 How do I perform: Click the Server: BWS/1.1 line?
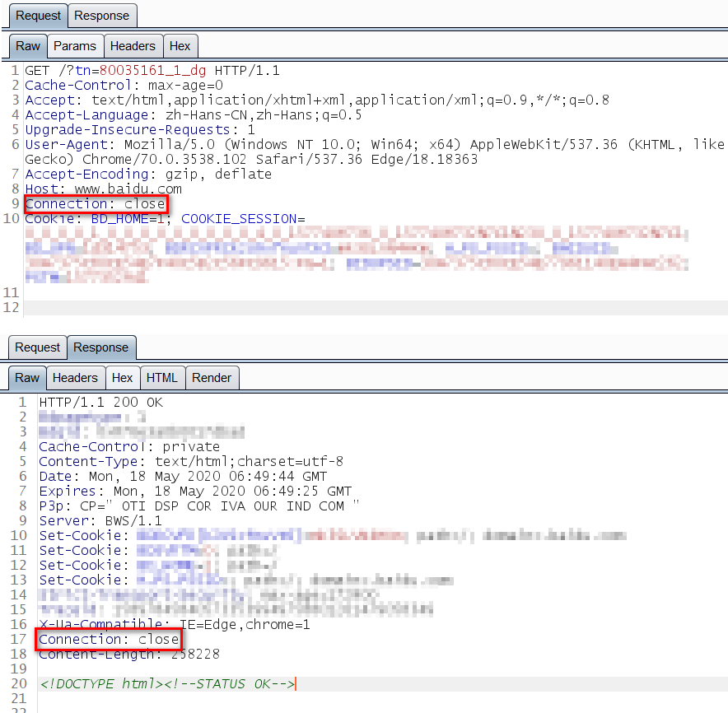tap(100, 521)
